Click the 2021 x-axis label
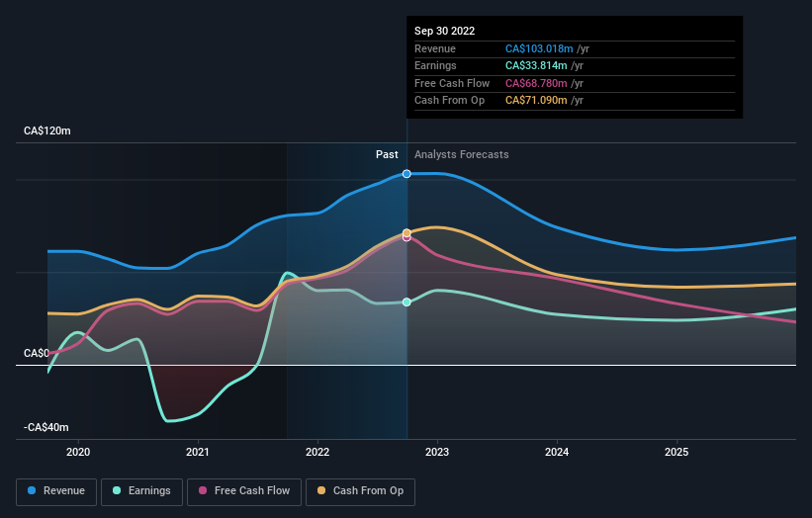The width and height of the screenshot is (812, 518). click(198, 453)
